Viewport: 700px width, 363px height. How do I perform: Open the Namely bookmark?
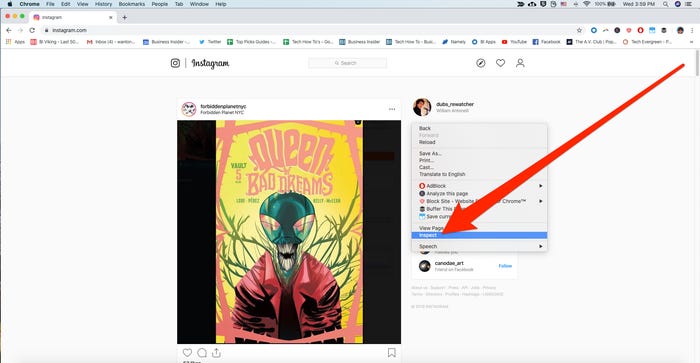454,42
